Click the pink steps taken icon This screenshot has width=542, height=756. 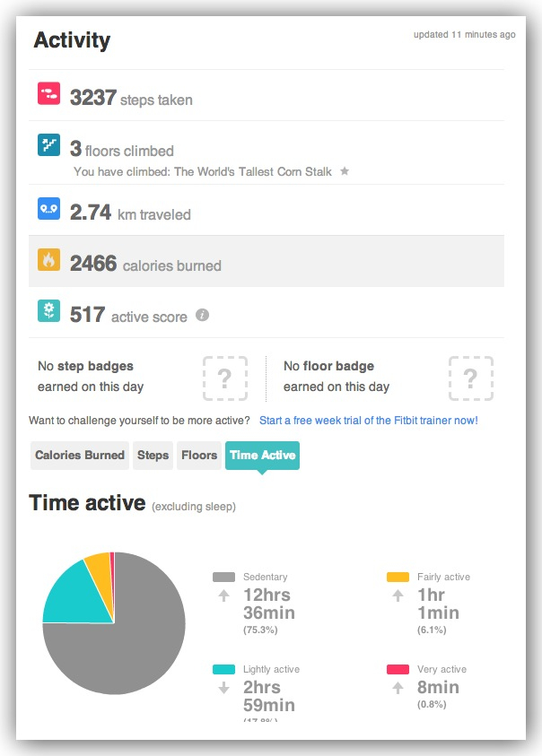pyautogui.click(x=49, y=93)
